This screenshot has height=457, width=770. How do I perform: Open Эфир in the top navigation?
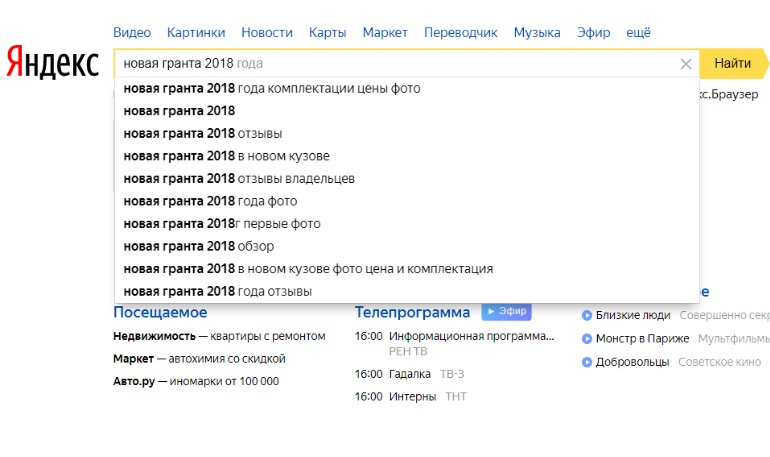click(593, 32)
